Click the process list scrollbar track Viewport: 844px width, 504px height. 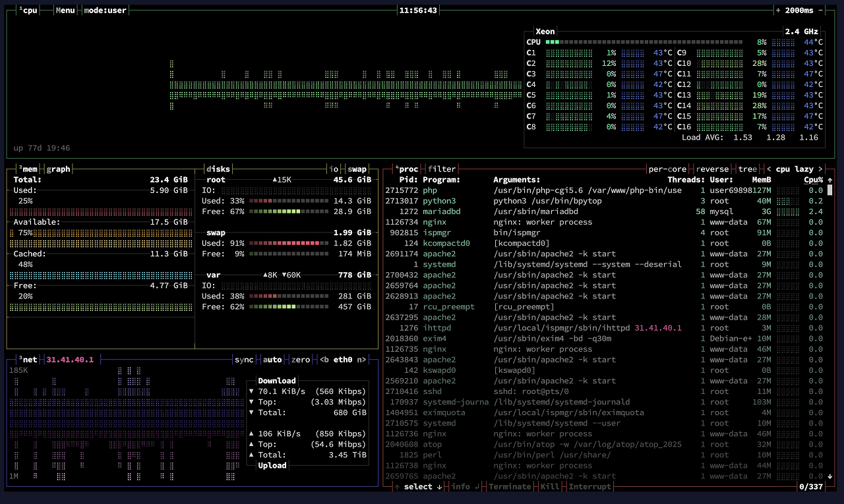pyautogui.click(x=830, y=329)
